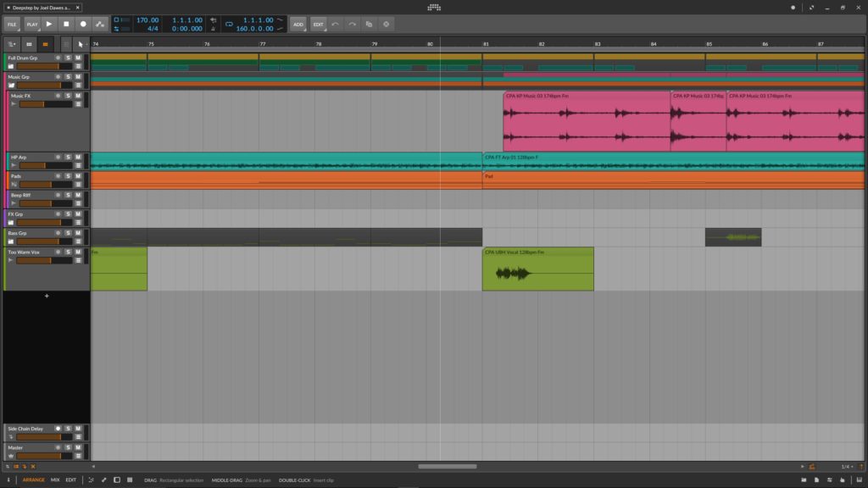This screenshot has height=488, width=868.
Task: Open the ADD dropdown menu
Action: (x=298, y=25)
